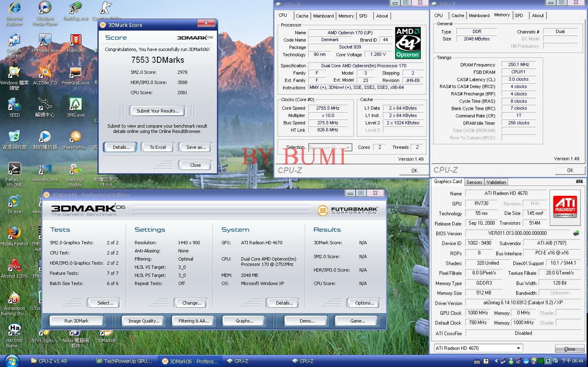This screenshot has height=367, width=588.
Task: Launch KMPlayer.exe shortcut
Action: (x=45, y=43)
